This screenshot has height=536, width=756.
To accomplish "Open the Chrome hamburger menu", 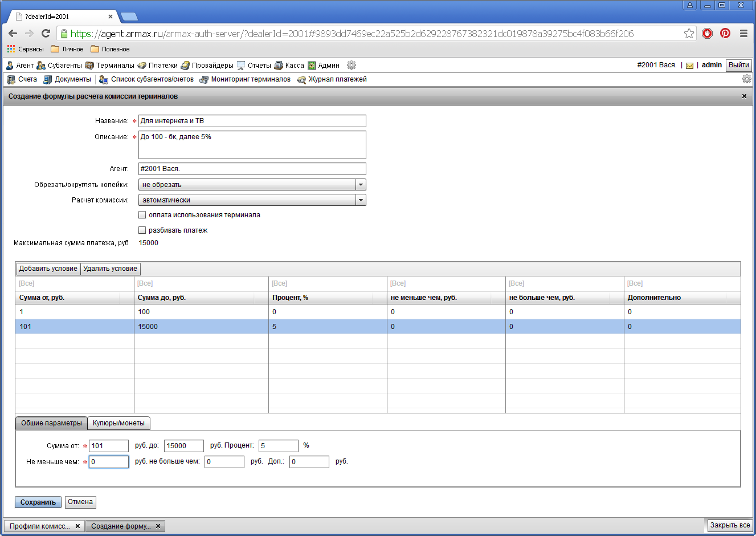I will coord(743,34).
